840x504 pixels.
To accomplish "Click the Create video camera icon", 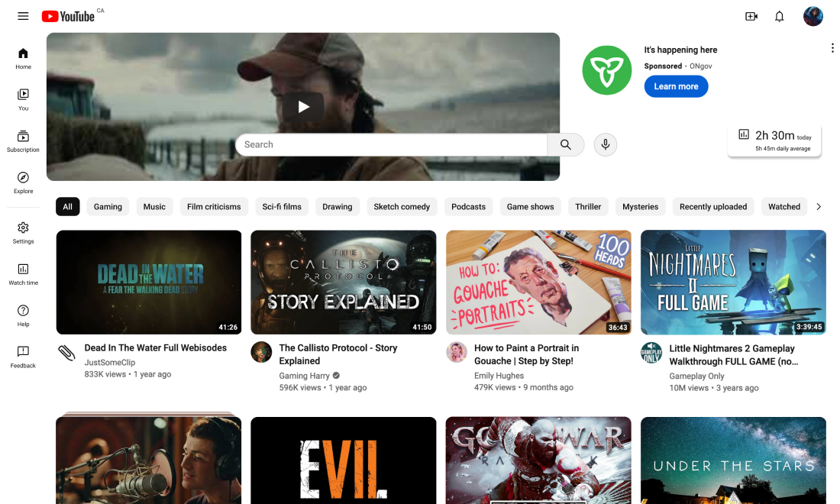I will (x=751, y=17).
